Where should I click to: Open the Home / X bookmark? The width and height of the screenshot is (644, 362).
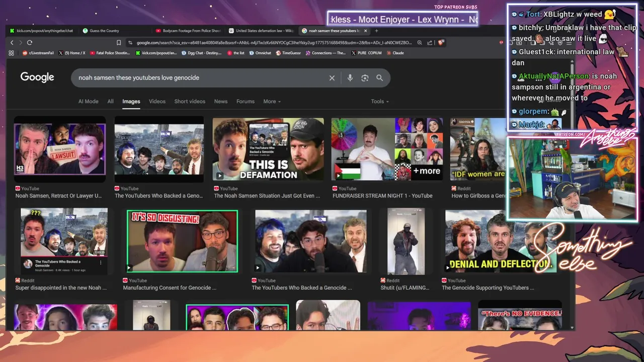click(72, 53)
